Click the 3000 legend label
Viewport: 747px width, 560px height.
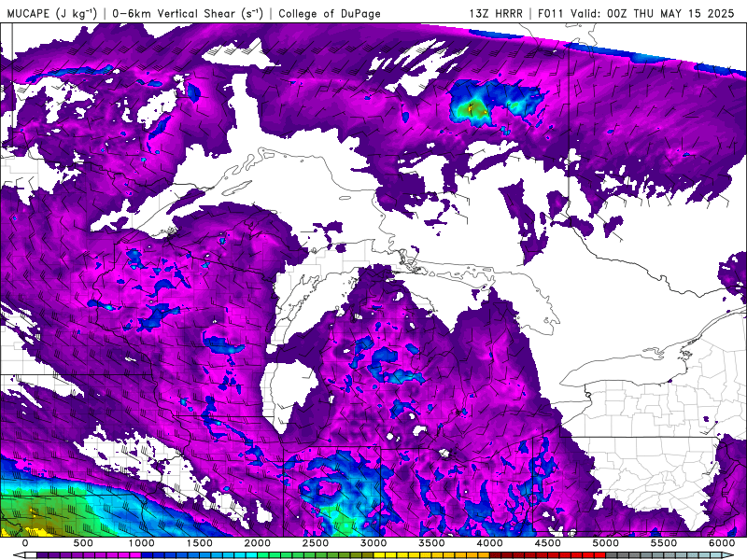374,543
